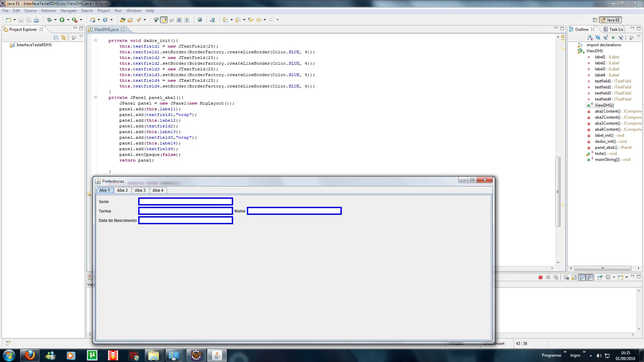Image resolution: width=644 pixels, height=362 pixels.
Task: Click the Serie text field
Action: coord(185,201)
